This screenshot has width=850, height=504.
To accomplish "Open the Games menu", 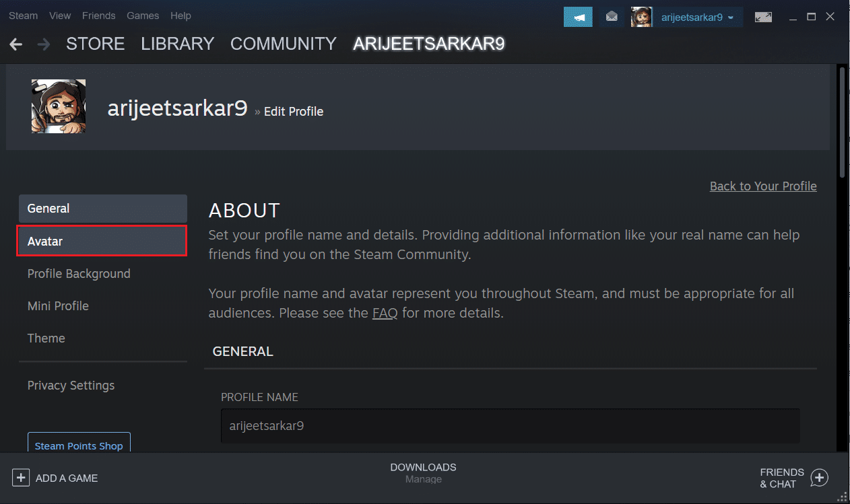I will click(143, 15).
